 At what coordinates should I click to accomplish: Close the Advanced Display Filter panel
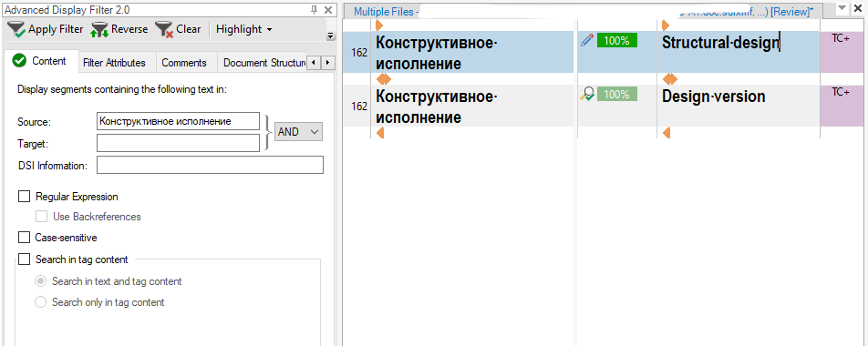pyautogui.click(x=327, y=9)
